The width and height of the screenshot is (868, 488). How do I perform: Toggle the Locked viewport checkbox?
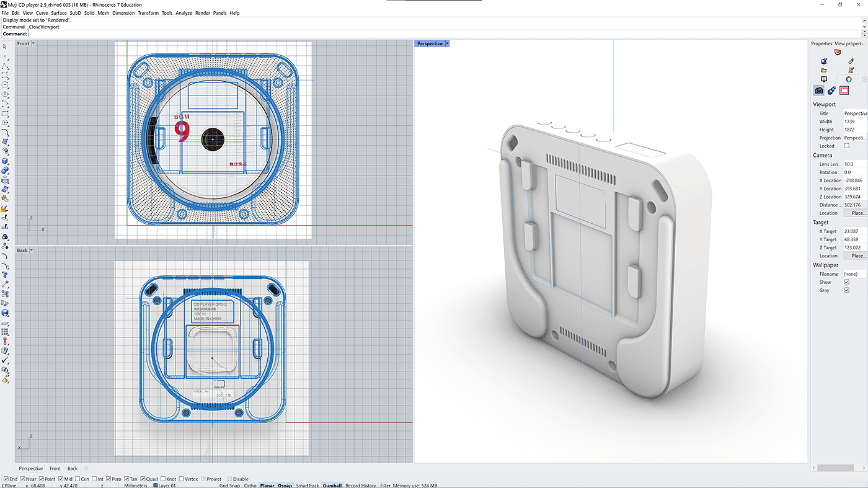[x=847, y=146]
